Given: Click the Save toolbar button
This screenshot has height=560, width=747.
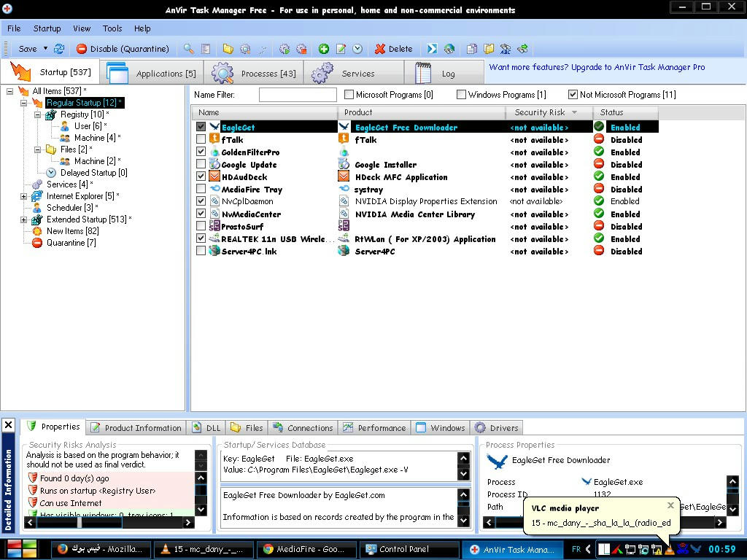Looking at the screenshot, I should point(27,49).
